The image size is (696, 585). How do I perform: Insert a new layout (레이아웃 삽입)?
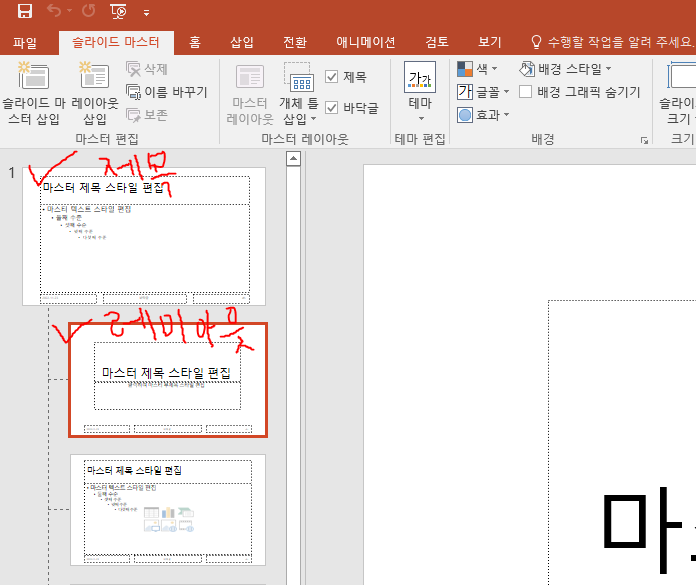[95, 94]
